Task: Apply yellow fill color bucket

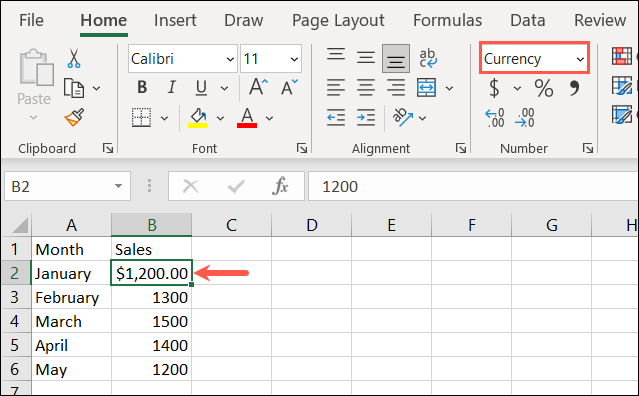Action: pos(198,118)
